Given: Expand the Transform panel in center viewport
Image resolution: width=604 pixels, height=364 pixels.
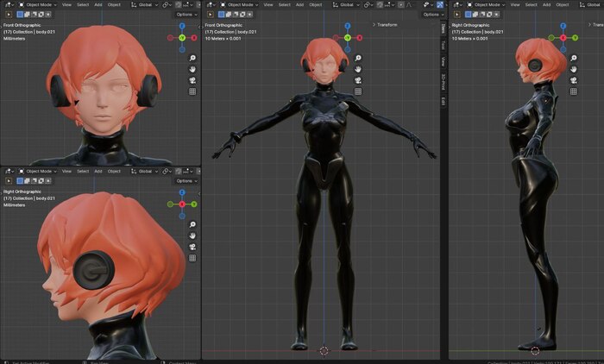Looking at the screenshot, I should pyautogui.click(x=385, y=25).
